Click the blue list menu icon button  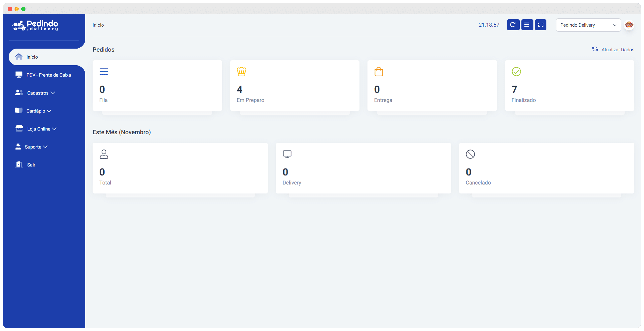tap(527, 25)
